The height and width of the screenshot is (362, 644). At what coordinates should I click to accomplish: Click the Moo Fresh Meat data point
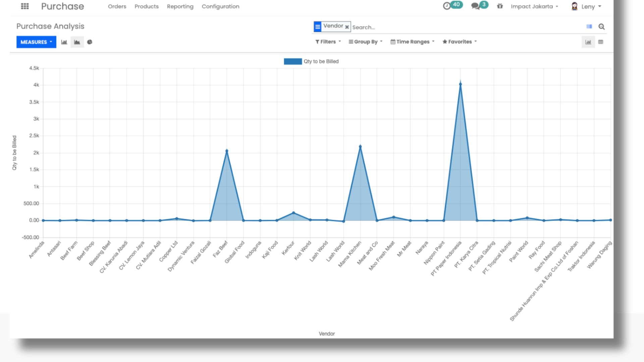[393, 217]
